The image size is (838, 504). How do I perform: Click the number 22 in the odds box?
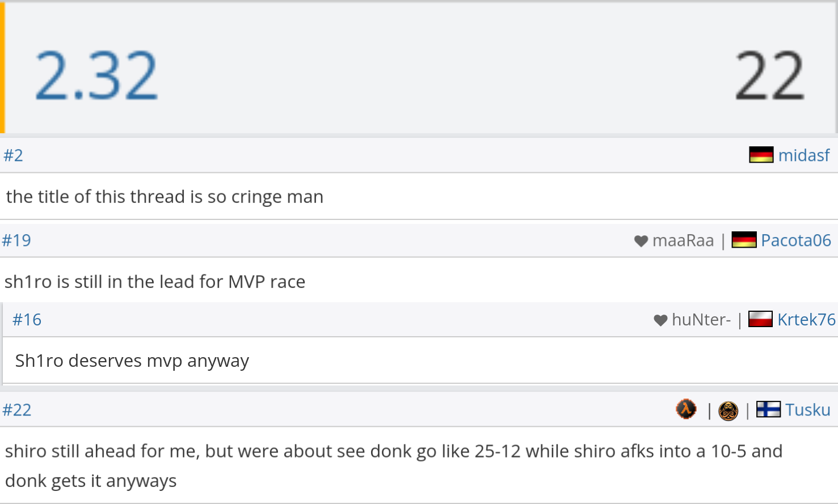(x=770, y=75)
